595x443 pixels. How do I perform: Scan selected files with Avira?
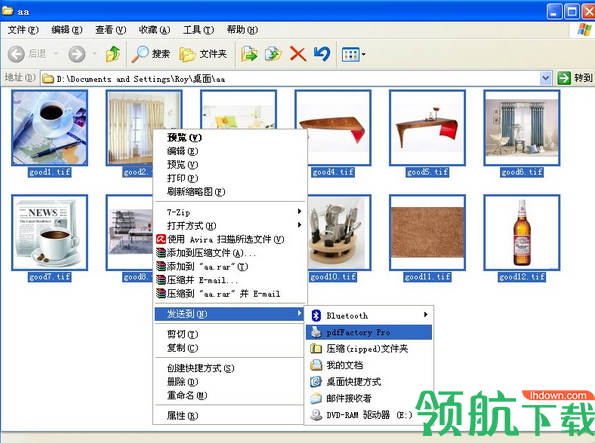230,239
